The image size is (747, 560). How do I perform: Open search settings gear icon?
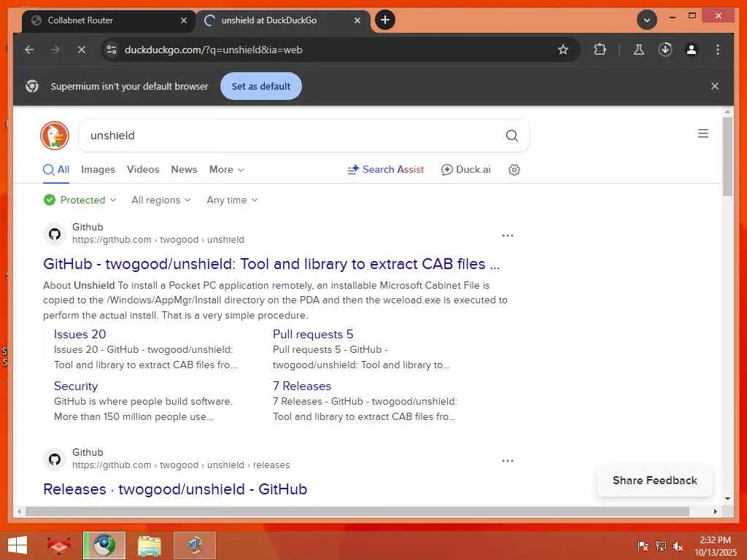[514, 169]
